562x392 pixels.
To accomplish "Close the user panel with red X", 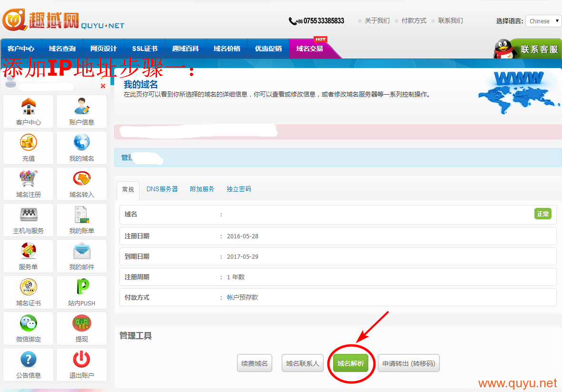I will (103, 86).
